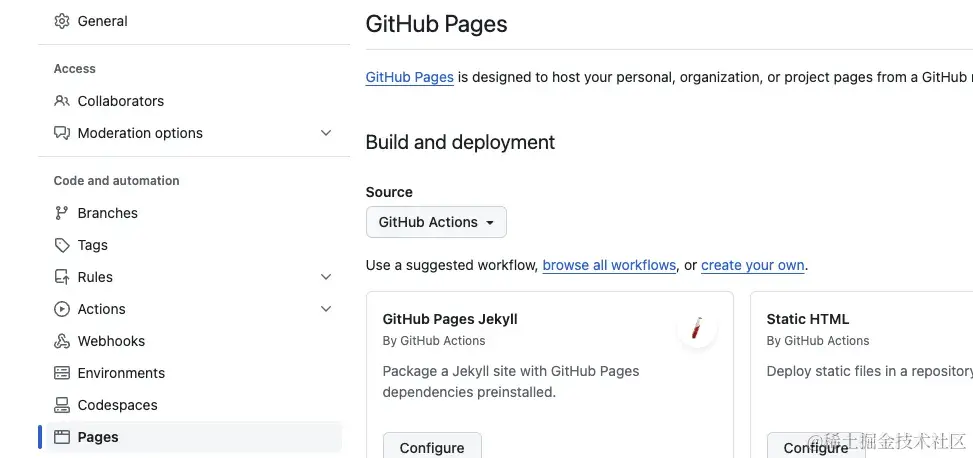This screenshot has width=973, height=458.
Task: Open the Rules sidebar menu item
Action: click(x=95, y=277)
